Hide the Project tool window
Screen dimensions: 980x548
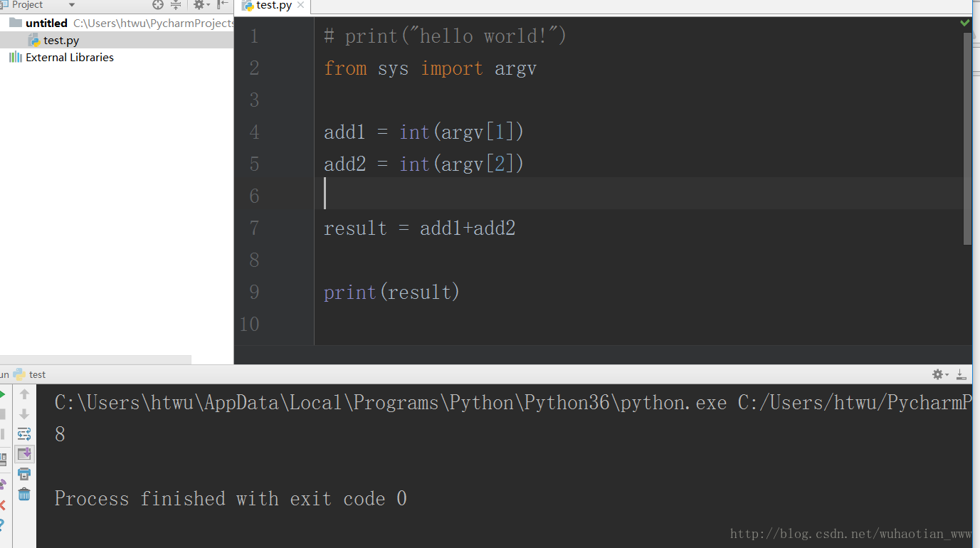(x=223, y=5)
